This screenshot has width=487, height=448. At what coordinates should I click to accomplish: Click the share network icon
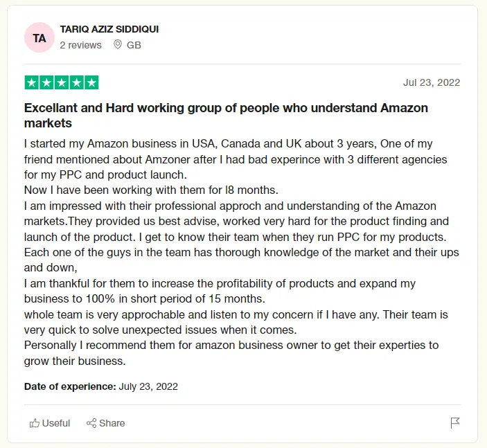point(91,423)
